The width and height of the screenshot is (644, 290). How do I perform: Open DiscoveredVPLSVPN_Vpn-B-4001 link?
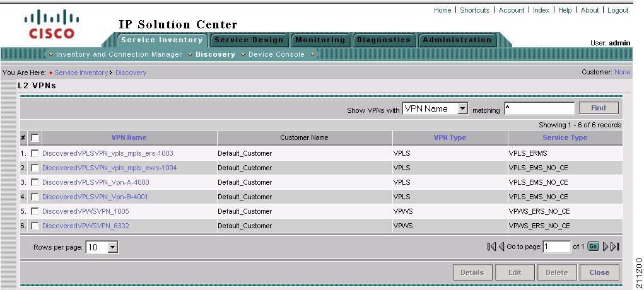click(x=95, y=197)
